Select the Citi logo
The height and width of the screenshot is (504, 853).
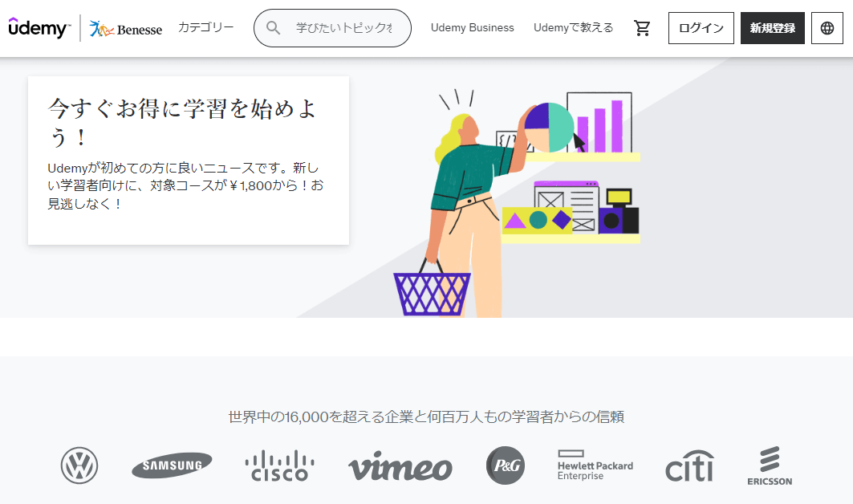690,466
